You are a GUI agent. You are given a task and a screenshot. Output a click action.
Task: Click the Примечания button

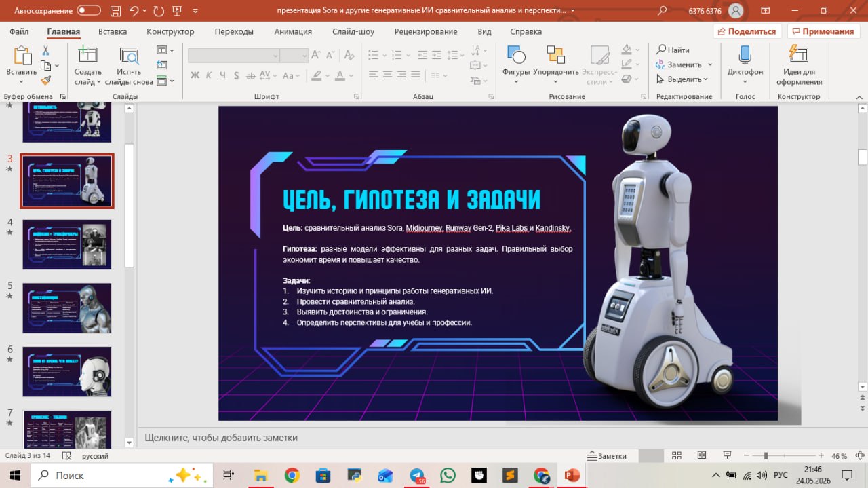click(x=823, y=31)
